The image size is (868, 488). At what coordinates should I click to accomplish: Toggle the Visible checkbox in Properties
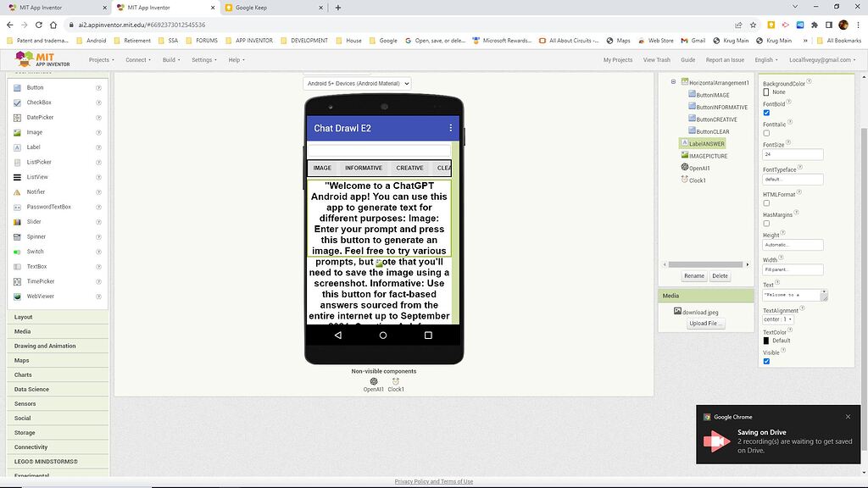[x=766, y=360]
